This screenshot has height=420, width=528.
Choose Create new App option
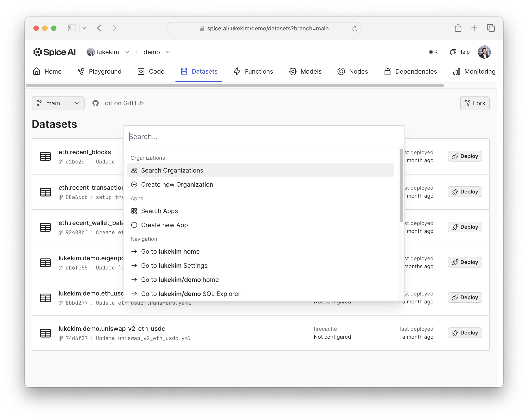pos(164,225)
